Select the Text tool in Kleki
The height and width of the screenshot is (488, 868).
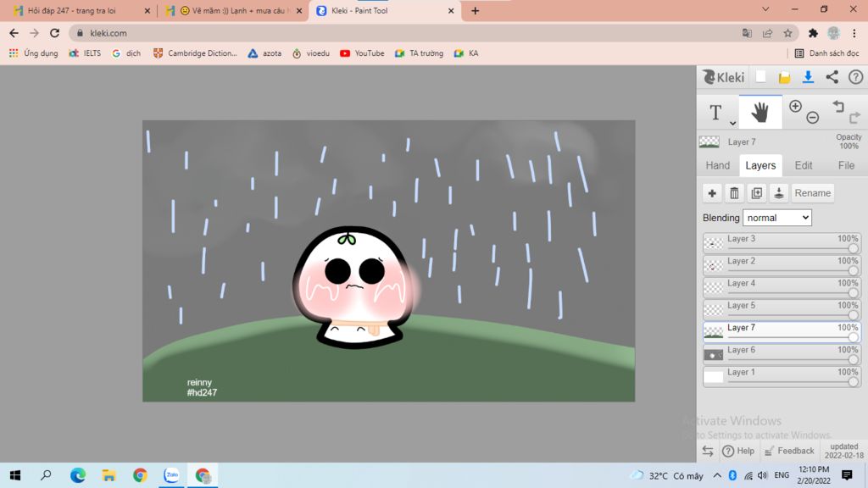715,113
